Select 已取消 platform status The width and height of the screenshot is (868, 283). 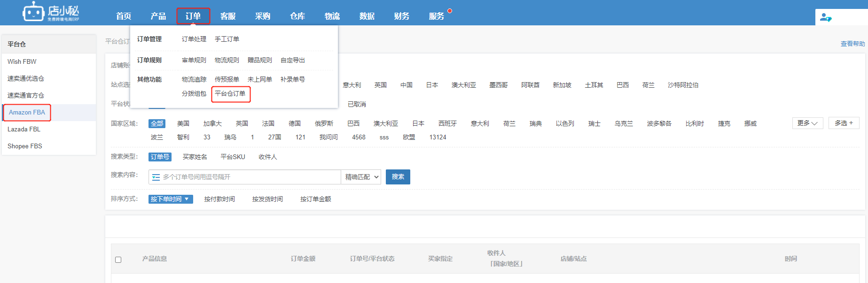[357, 104]
